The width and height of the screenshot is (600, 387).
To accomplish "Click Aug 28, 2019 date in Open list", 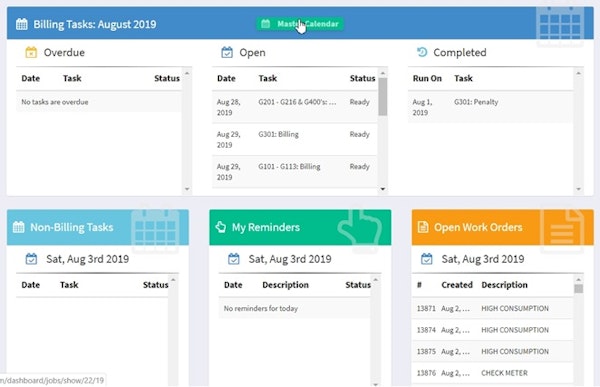I will [x=228, y=107].
